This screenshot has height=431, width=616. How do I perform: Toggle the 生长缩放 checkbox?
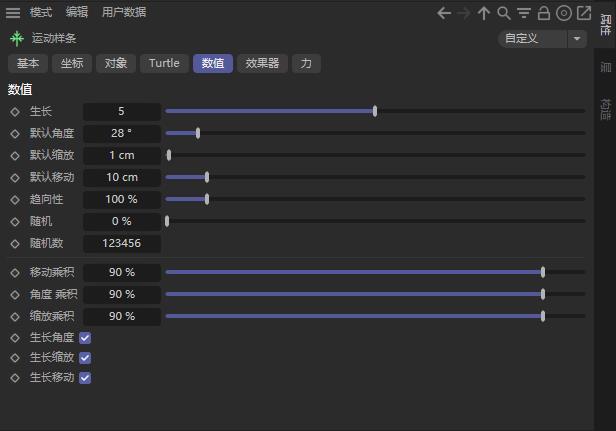85,358
